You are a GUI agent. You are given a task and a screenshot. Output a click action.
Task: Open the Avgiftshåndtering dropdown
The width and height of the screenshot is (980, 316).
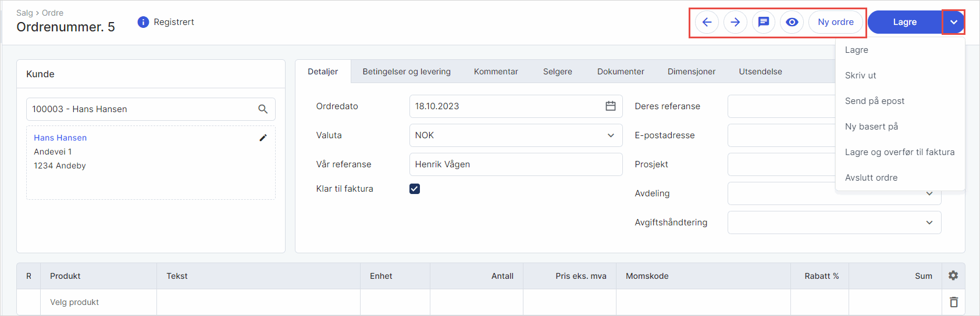tap(929, 222)
